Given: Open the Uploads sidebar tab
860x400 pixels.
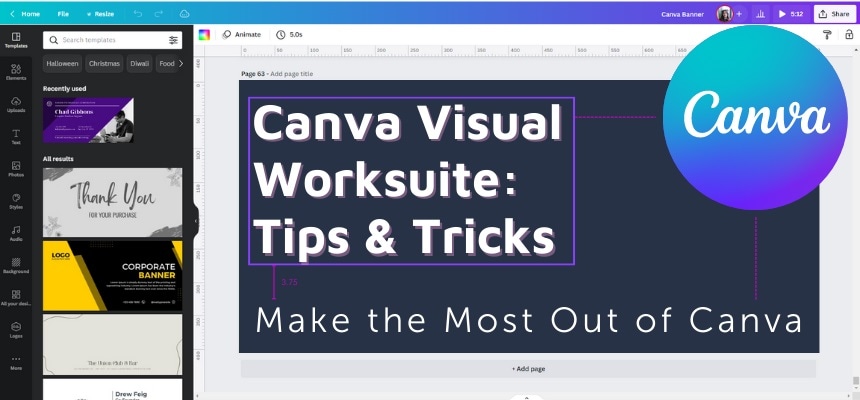Looking at the screenshot, I should (16, 105).
